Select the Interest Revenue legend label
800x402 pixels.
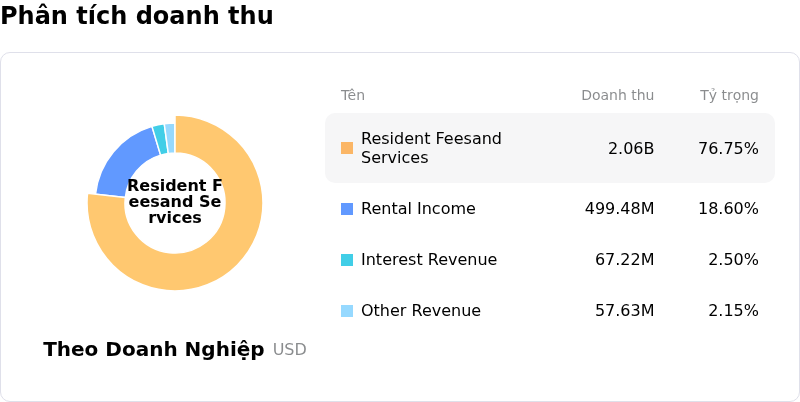click(428, 260)
